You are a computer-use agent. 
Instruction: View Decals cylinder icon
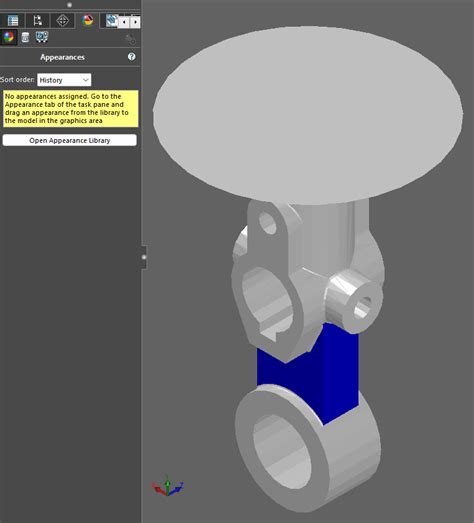(25, 37)
